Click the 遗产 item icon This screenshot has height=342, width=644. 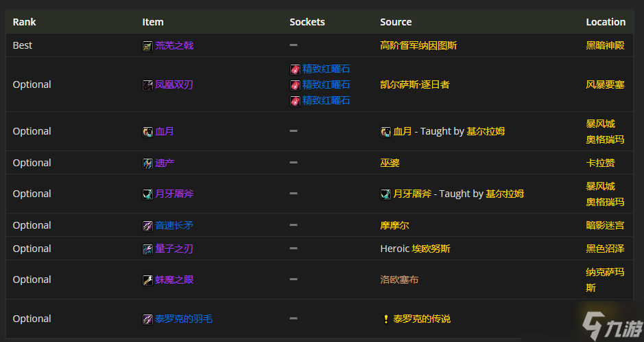click(147, 163)
